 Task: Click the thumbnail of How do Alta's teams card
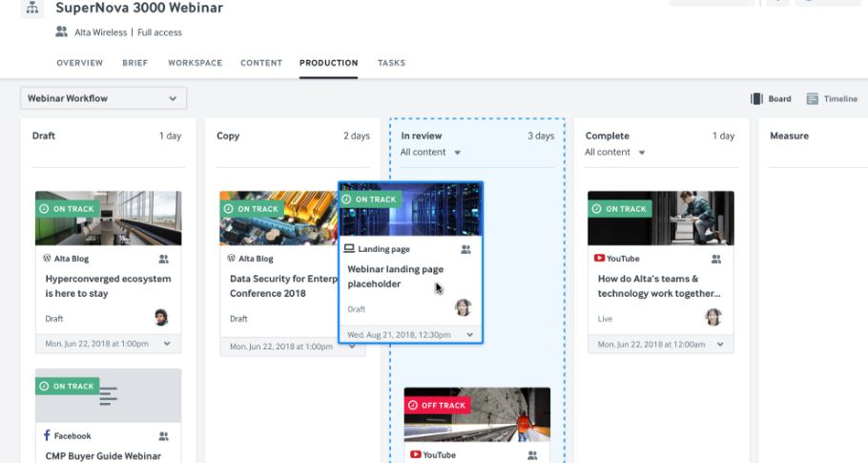(x=661, y=219)
